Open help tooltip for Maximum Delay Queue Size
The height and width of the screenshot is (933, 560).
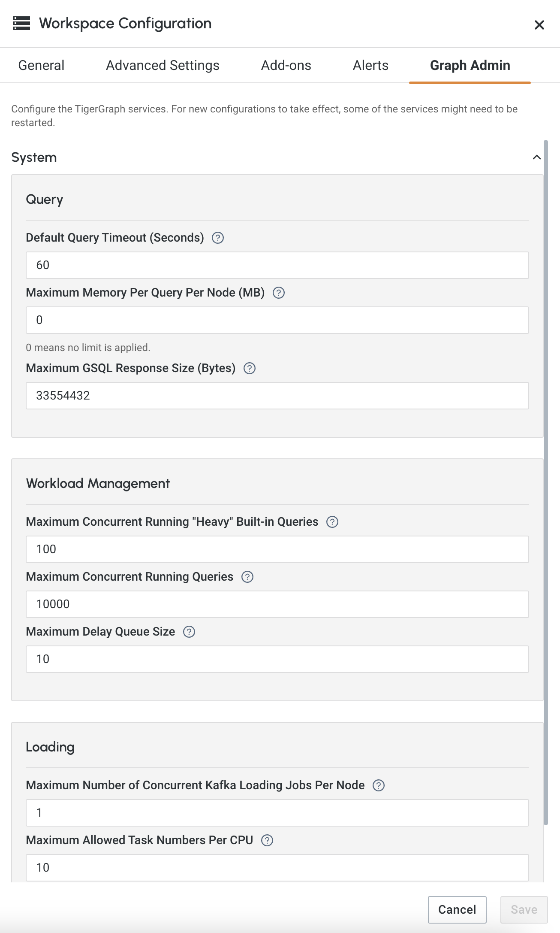tap(189, 632)
